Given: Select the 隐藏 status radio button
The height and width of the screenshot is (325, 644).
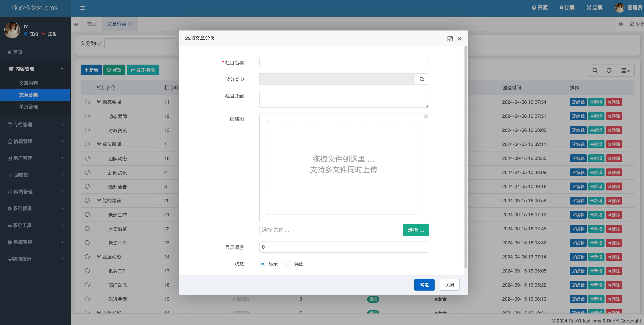Looking at the screenshot, I should pos(288,264).
